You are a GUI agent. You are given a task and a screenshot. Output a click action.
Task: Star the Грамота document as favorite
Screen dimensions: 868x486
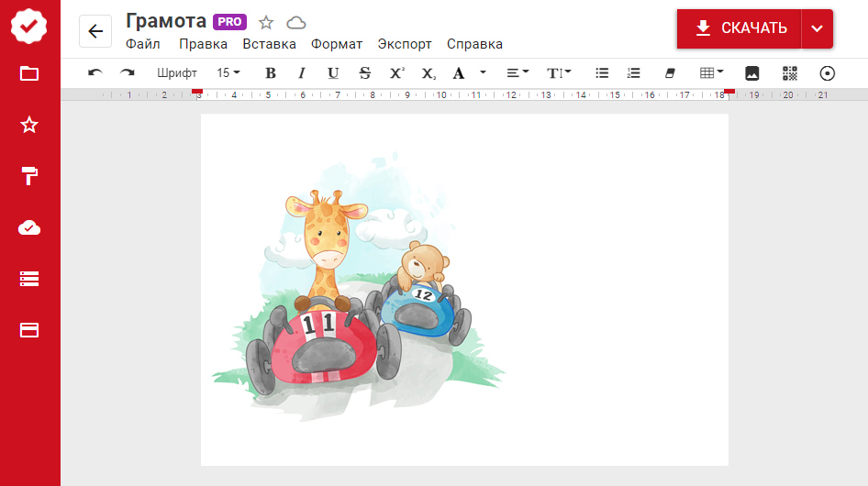click(266, 23)
